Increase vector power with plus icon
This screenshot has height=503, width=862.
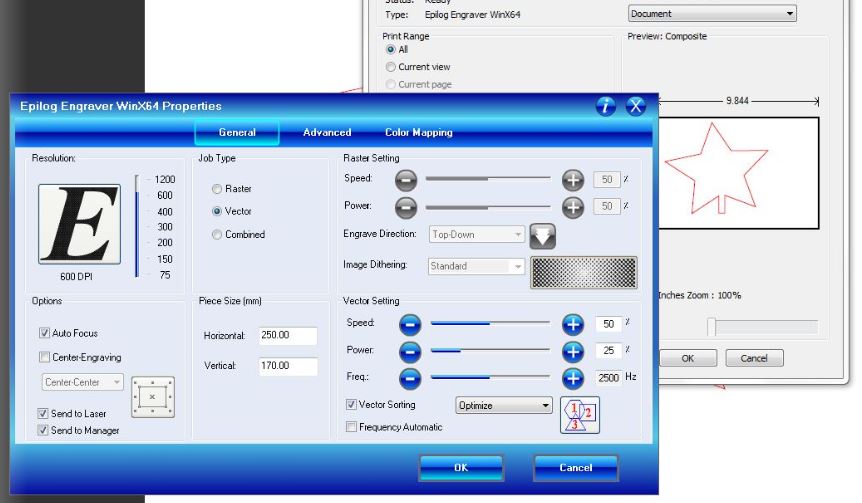coord(573,352)
